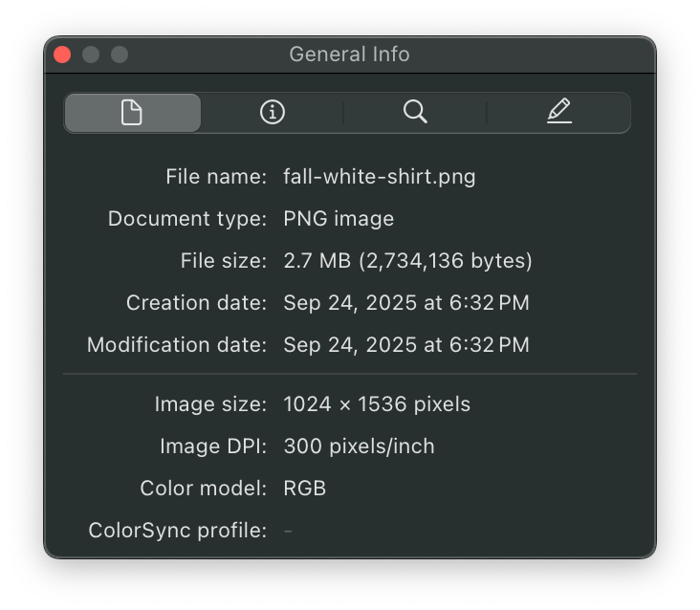Click the Creation date value
The width and height of the screenshot is (700, 610).
point(405,303)
